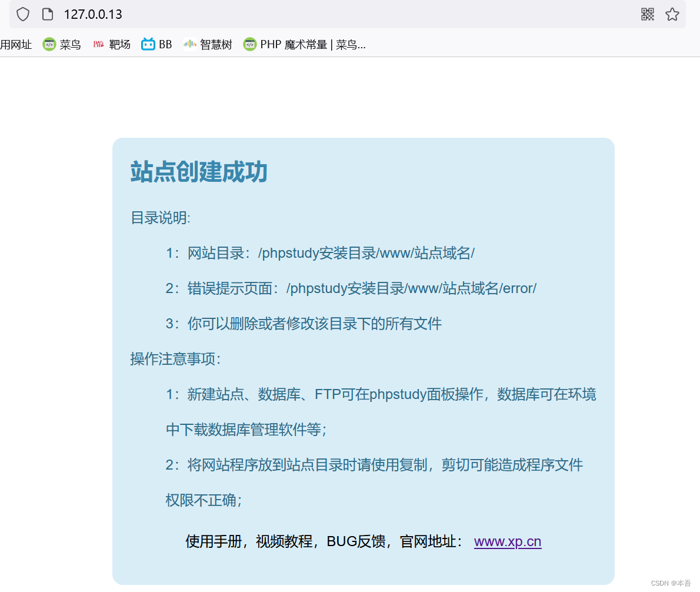This screenshot has width=700, height=592.
Task: Open site information via the page icon
Action: (47, 14)
